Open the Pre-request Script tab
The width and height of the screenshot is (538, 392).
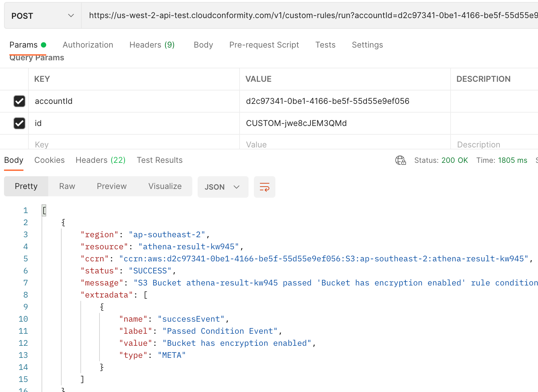click(x=264, y=45)
